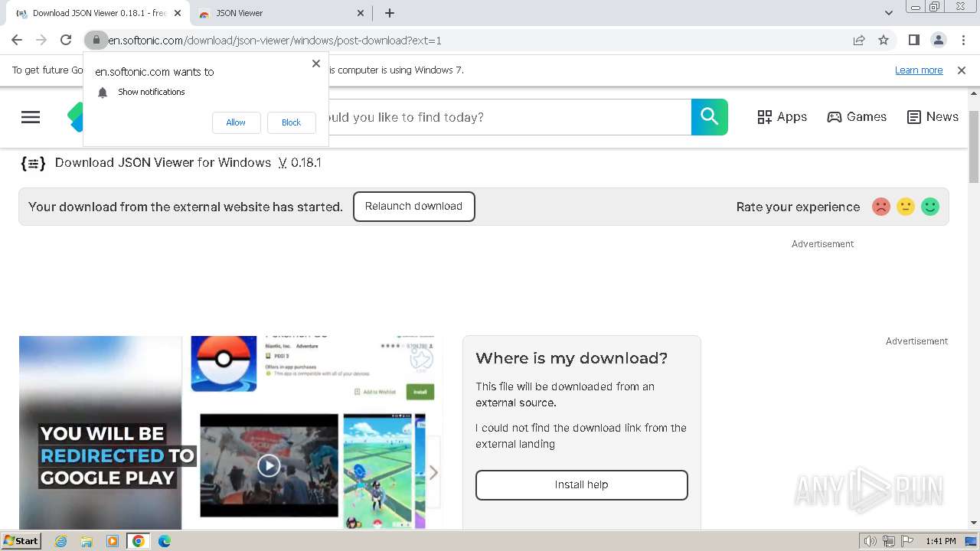This screenshot has width=980, height=551.
Task: Click the network tray icon
Action: 889,541
